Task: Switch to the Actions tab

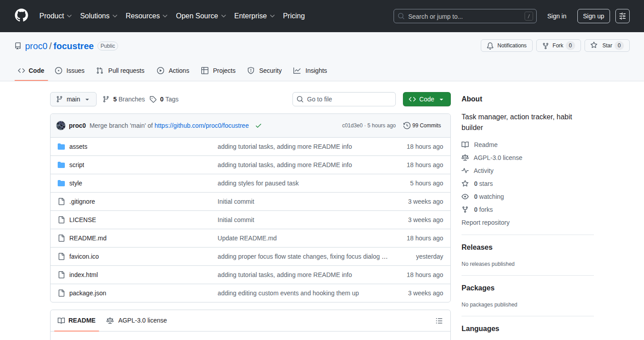Action: [173, 71]
